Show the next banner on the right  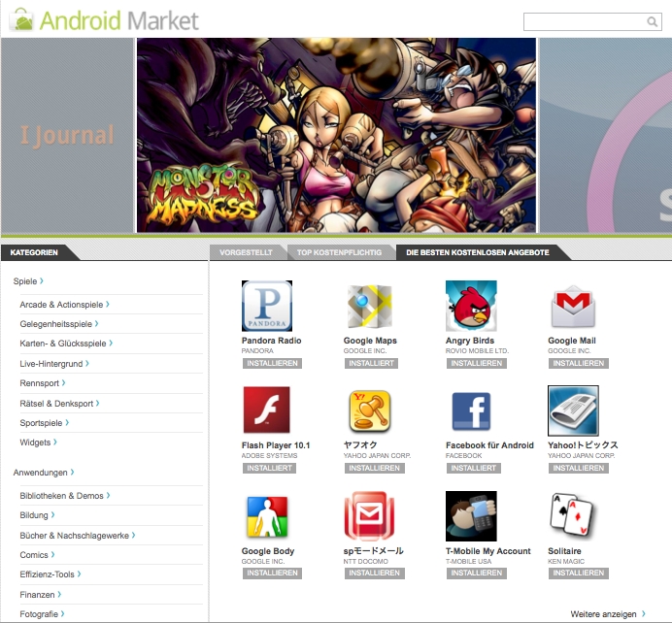(605, 135)
